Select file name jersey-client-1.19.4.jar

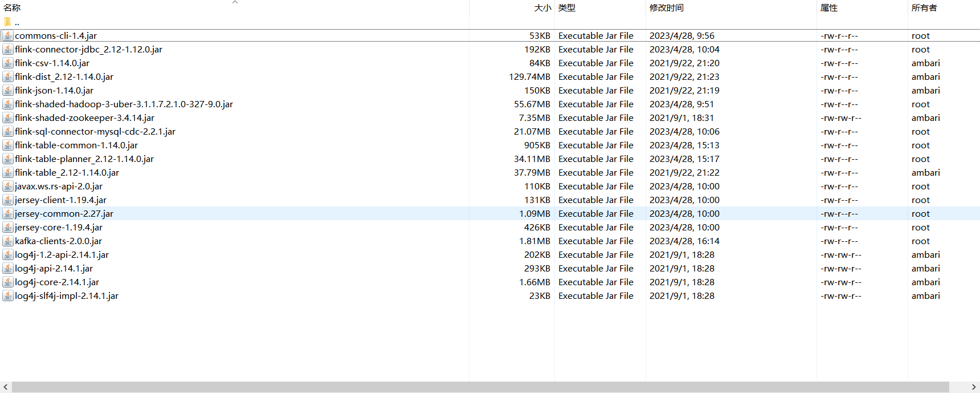tap(60, 200)
